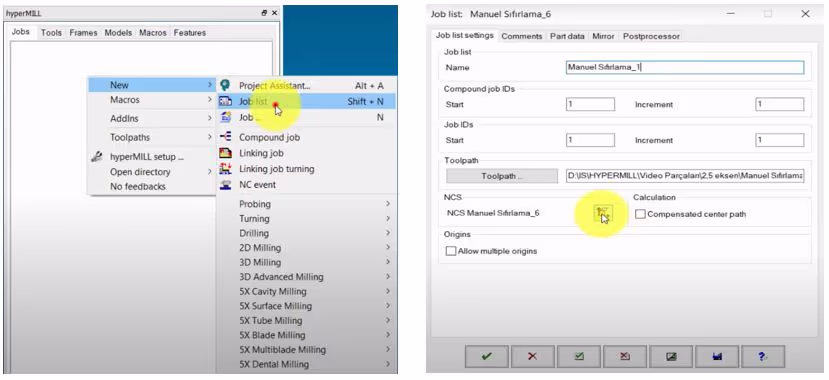Open the Comments tab
The width and height of the screenshot is (829, 380).
point(522,36)
